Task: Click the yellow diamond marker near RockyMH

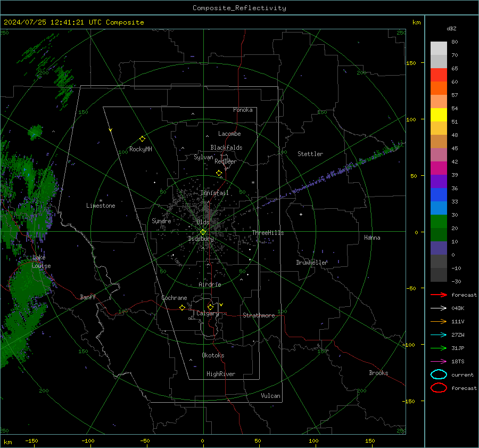Action: (142, 139)
